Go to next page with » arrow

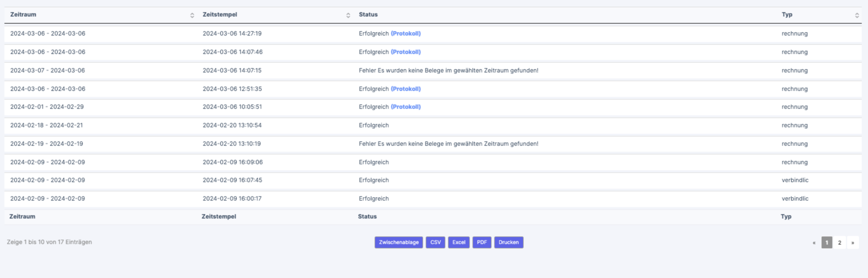click(853, 243)
